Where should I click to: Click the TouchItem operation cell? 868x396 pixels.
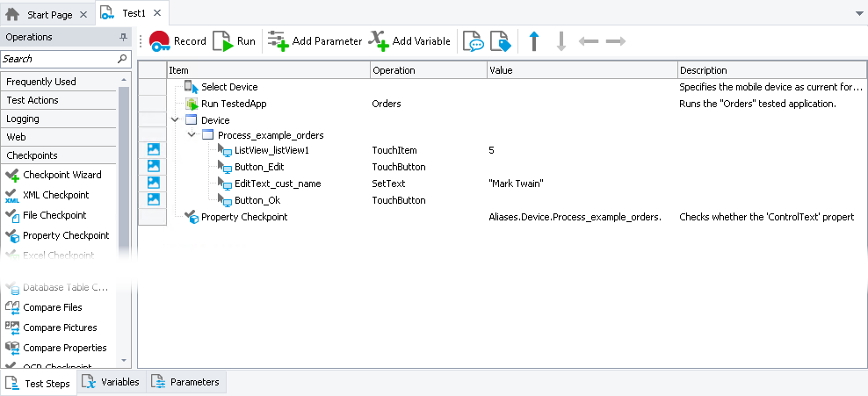[x=394, y=150]
